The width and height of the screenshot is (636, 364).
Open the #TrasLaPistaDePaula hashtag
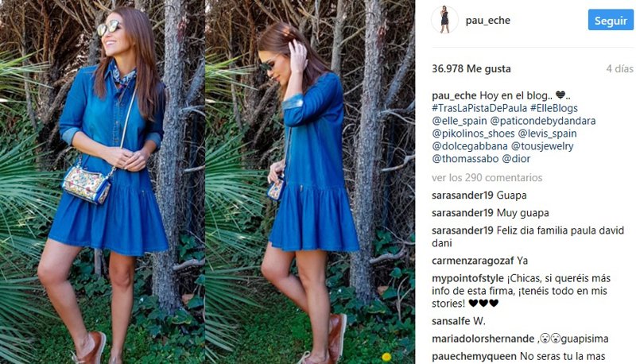tap(479, 108)
